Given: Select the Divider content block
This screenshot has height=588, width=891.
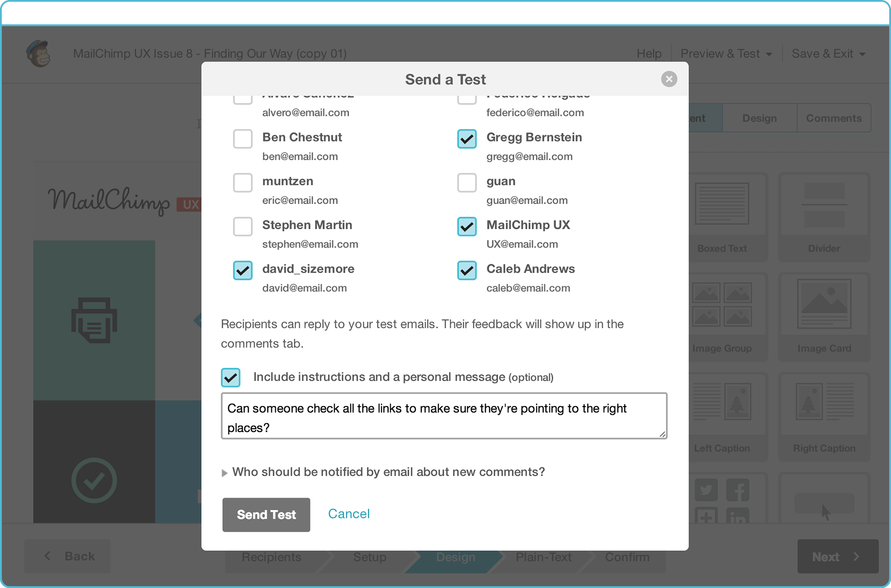Looking at the screenshot, I should tap(824, 216).
